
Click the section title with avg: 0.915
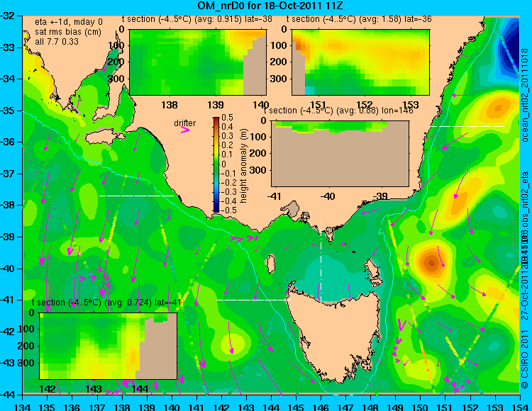[x=196, y=19]
